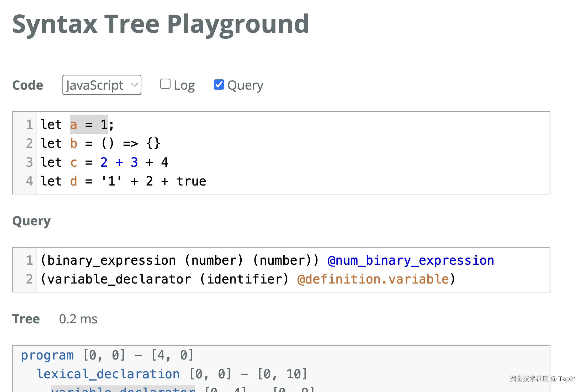584x392 pixels.
Task: Click highlighted number 3 in line 3
Action: click(134, 162)
